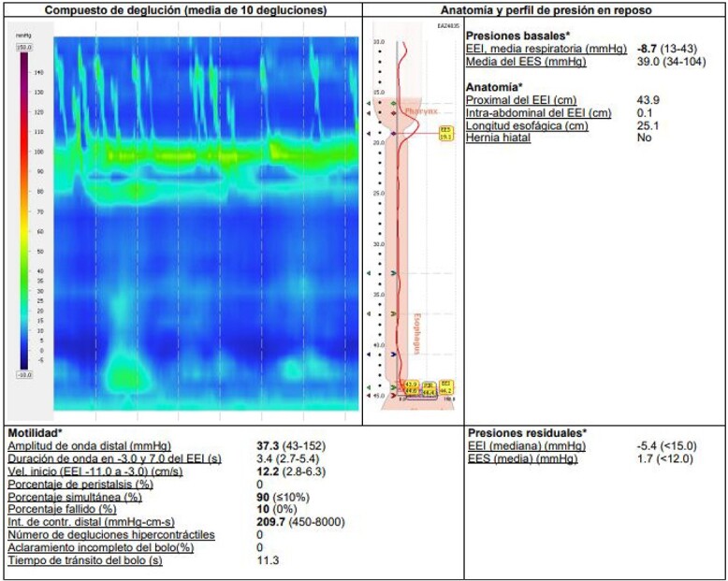This screenshot has width=728, height=581.
Task: Click the yellow EEI 44.2 marker label
Action: pos(445,387)
